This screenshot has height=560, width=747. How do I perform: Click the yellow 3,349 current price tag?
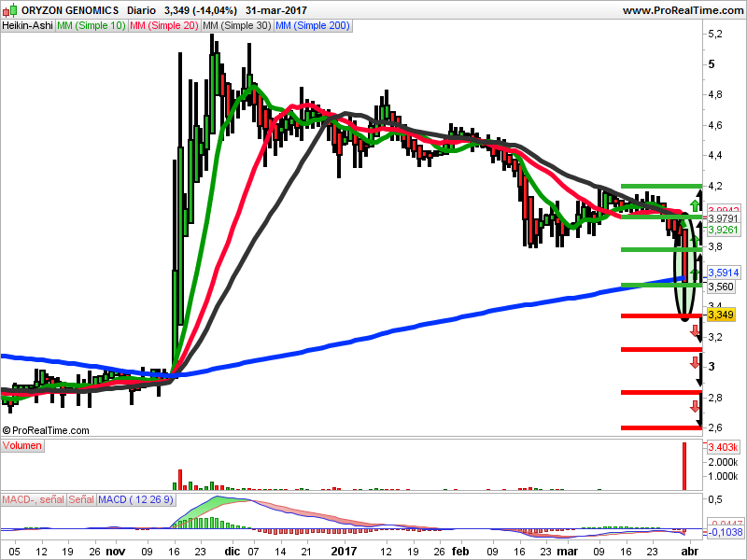pos(722,315)
